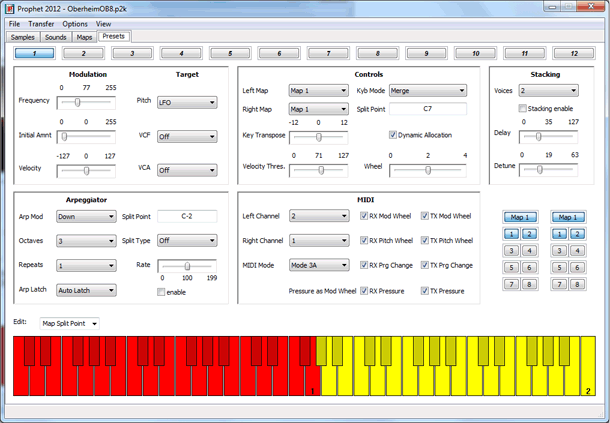This screenshot has width=610, height=423.
Task: Click the left Map 1 button
Action: tap(518, 217)
